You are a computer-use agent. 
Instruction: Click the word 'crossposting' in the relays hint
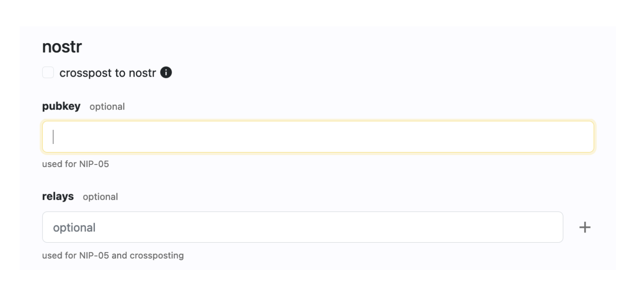pyautogui.click(x=157, y=256)
